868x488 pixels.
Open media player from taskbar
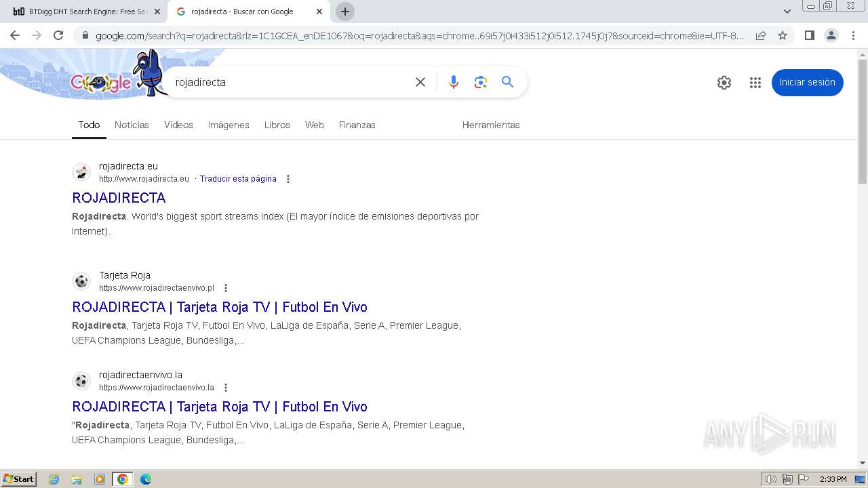(100, 479)
